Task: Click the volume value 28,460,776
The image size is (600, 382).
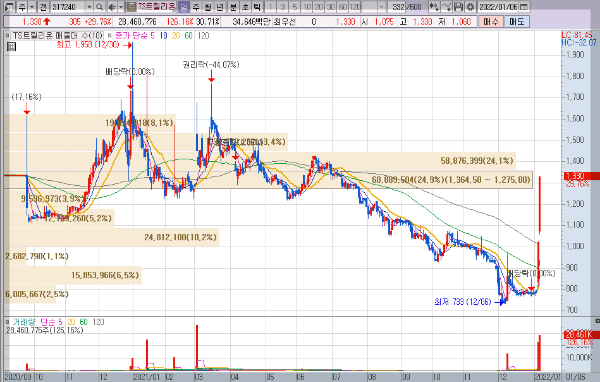Action: (137, 22)
